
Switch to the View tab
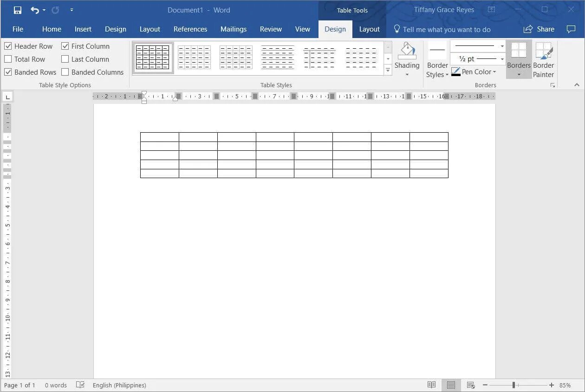pyautogui.click(x=303, y=29)
